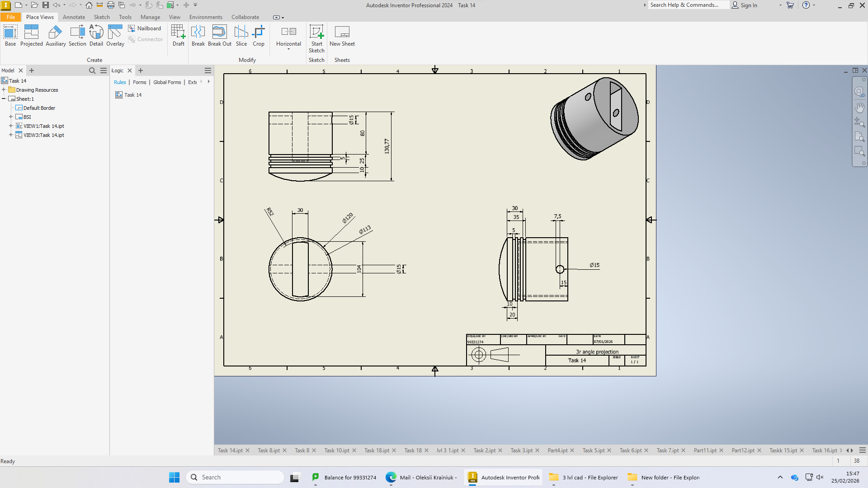Switch to the Environments tab
Image resolution: width=868 pixels, height=488 pixels.
[206, 17]
